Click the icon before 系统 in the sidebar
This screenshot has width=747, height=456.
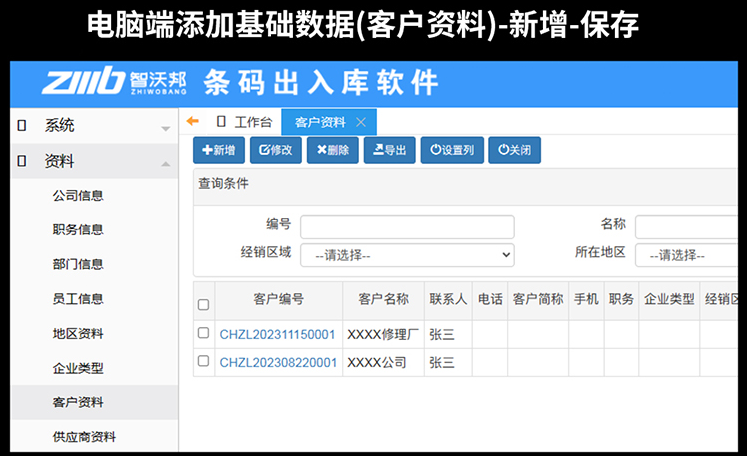point(22,126)
